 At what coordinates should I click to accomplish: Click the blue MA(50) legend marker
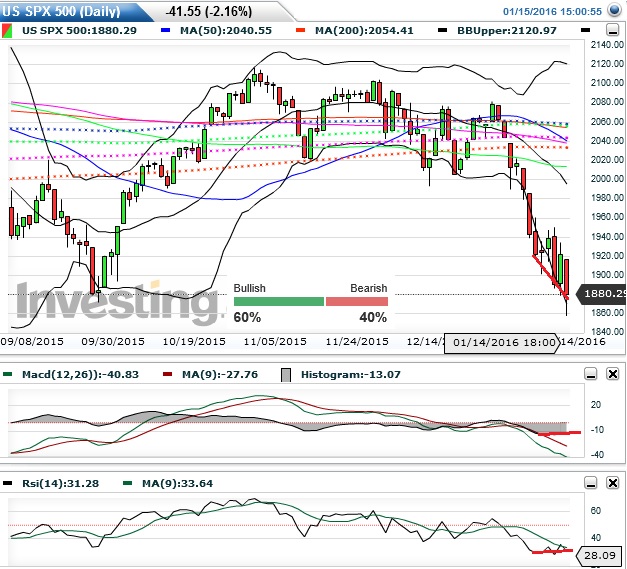click(166, 31)
